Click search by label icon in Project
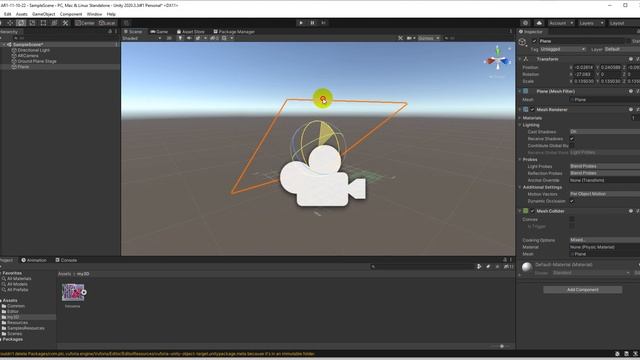This screenshot has height=360, width=640. click(x=488, y=267)
